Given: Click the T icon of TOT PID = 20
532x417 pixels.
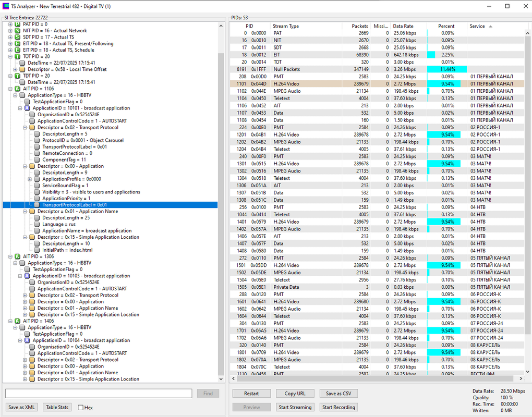Looking at the screenshot, I should point(17,57).
